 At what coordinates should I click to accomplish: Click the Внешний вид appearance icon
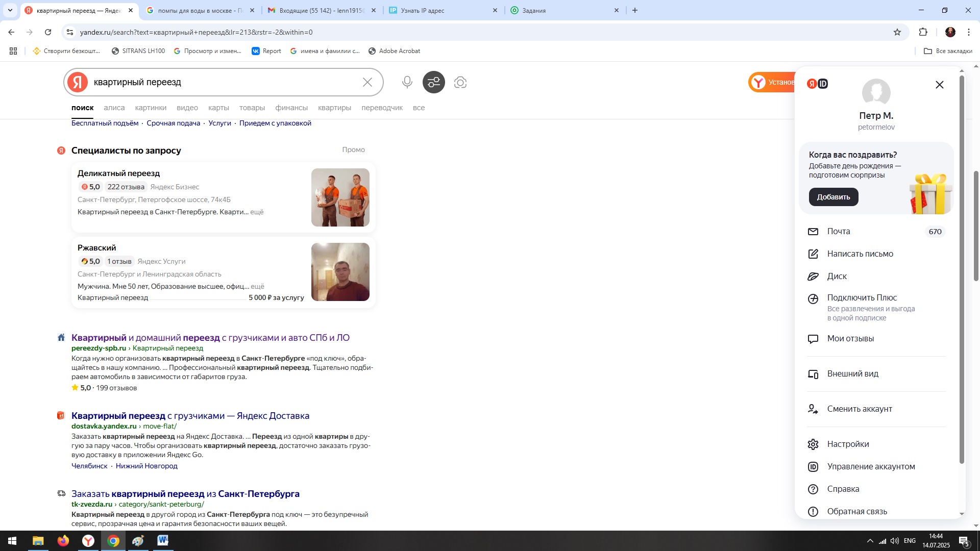pos(813,374)
